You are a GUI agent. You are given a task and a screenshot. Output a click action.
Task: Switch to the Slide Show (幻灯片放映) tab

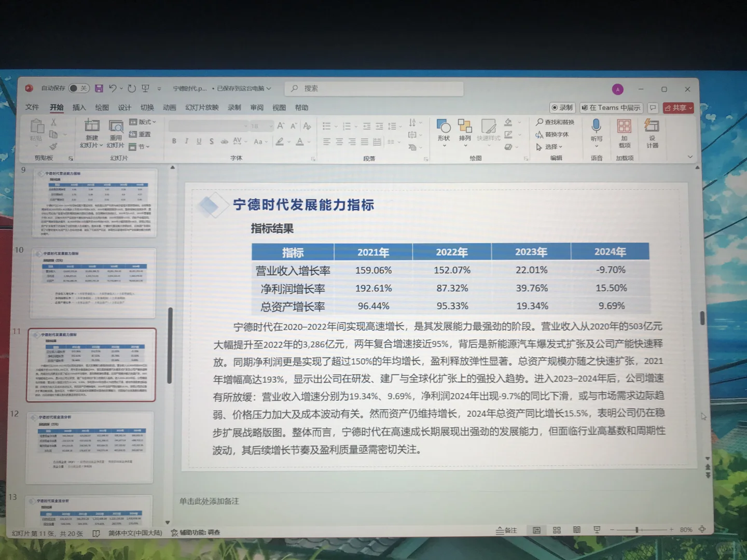point(202,107)
